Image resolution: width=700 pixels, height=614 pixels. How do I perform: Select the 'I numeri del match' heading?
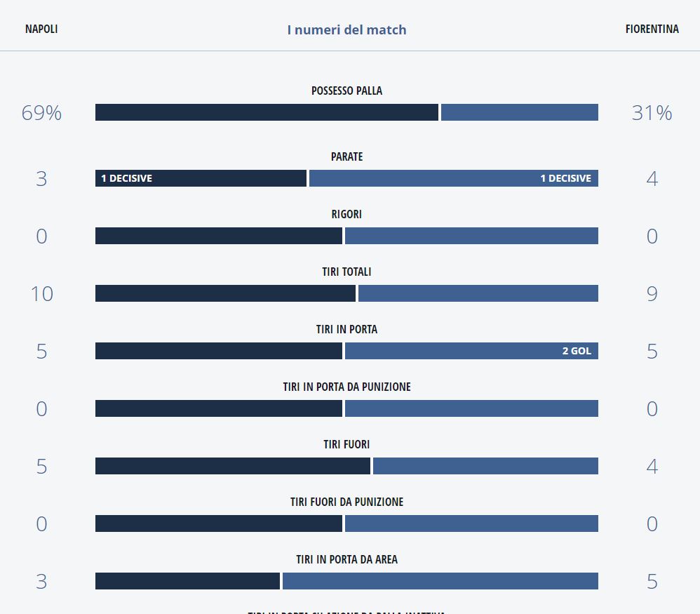tap(346, 29)
